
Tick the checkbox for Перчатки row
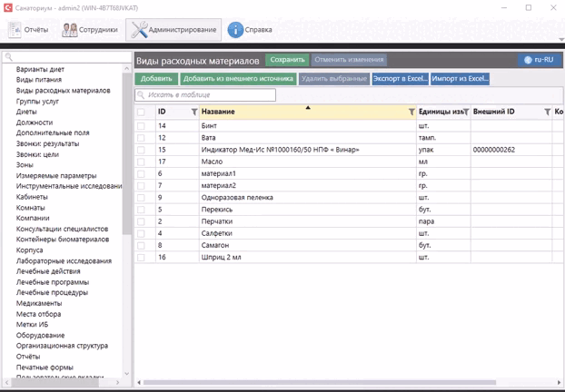tap(141, 220)
